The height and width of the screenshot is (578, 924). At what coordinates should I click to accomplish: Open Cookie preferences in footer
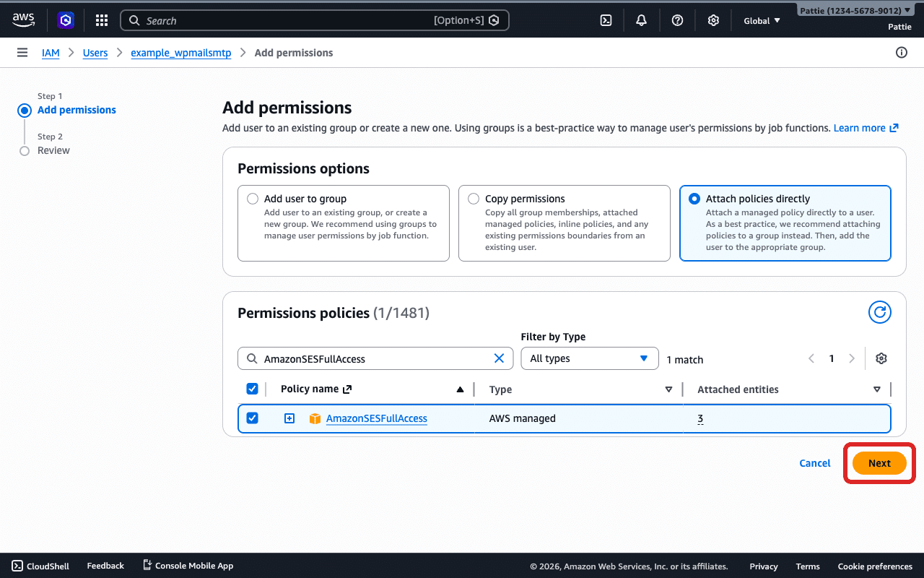(x=875, y=566)
